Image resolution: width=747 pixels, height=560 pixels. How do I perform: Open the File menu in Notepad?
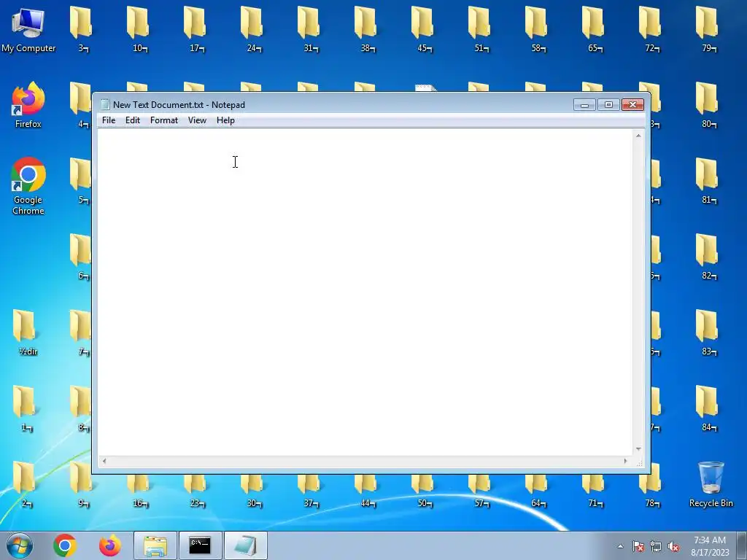click(109, 120)
